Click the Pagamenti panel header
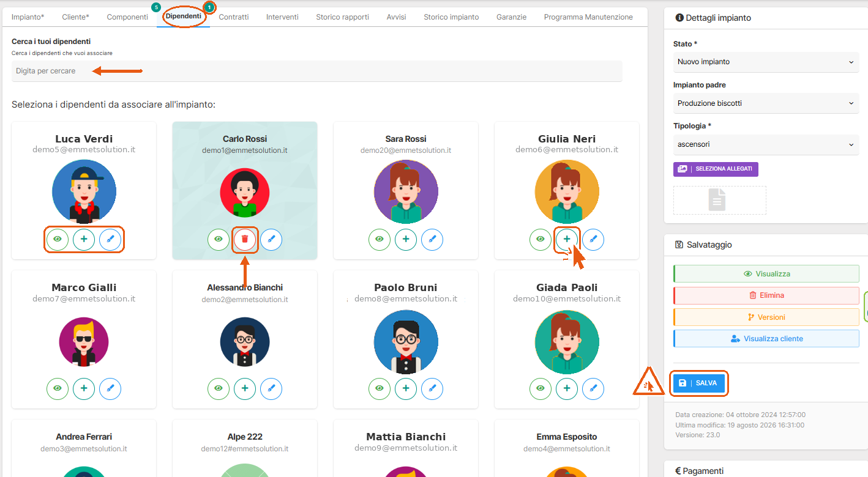This screenshot has height=477, width=868. (x=766, y=470)
